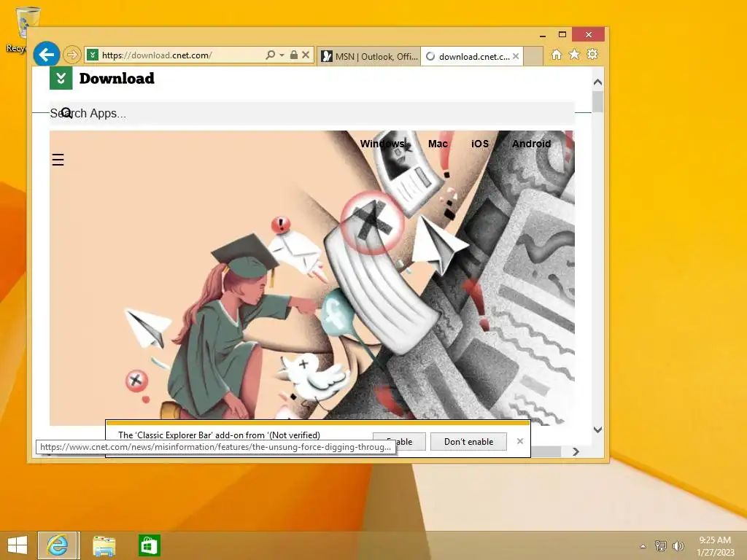Viewport: 747px width, 560px height.
Task: Select the iOS platform link
Action: point(480,144)
